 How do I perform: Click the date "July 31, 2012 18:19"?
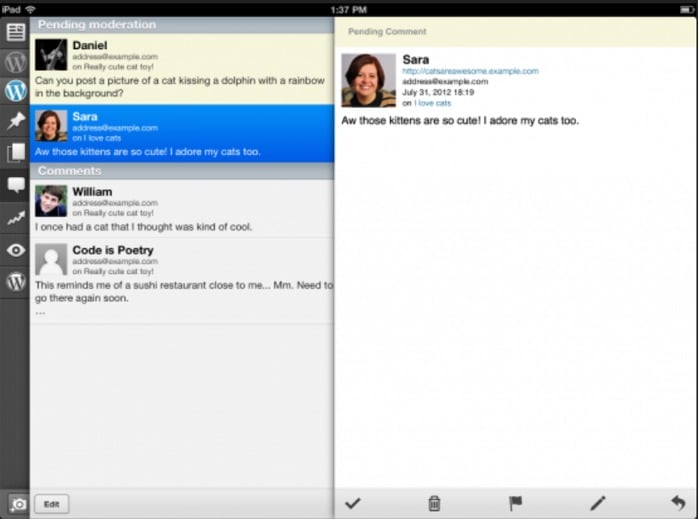pyautogui.click(x=438, y=93)
